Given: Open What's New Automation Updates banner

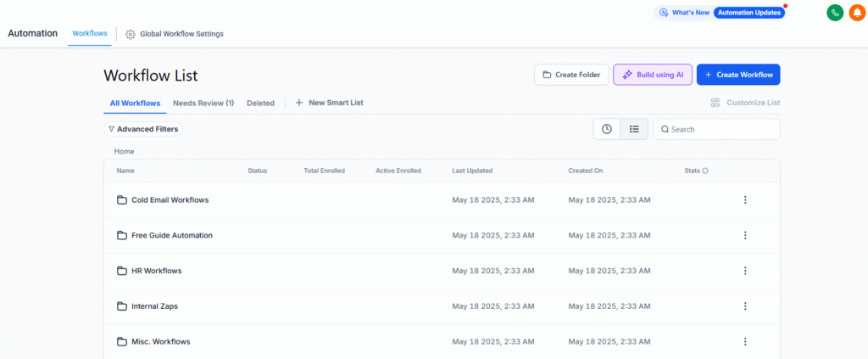Looking at the screenshot, I should [x=720, y=13].
